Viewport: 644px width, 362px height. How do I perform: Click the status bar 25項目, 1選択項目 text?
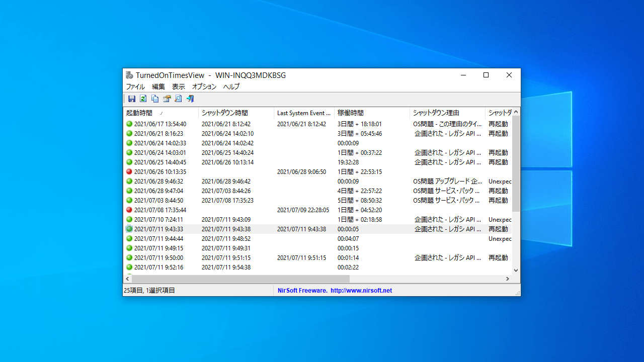point(149,291)
